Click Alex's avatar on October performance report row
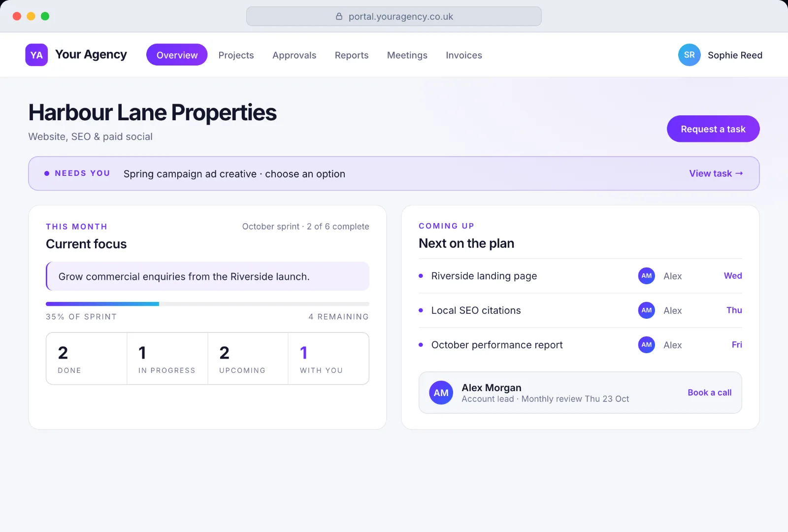788x532 pixels. click(x=647, y=345)
